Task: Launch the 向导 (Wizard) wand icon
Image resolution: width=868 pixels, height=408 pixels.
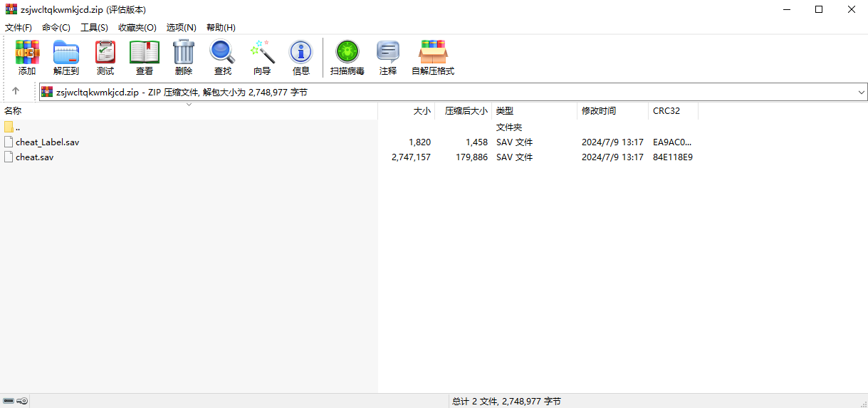Action: pos(262,53)
